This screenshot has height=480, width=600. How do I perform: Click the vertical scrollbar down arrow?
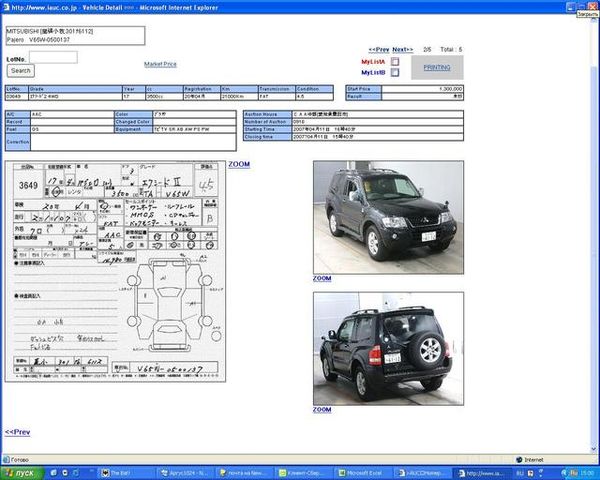594,449
